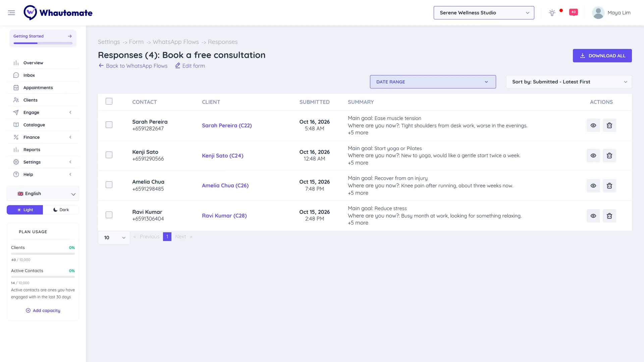Image resolution: width=644 pixels, height=362 pixels.
Task: Click the Add capacity plus icon
Action: [28, 310]
